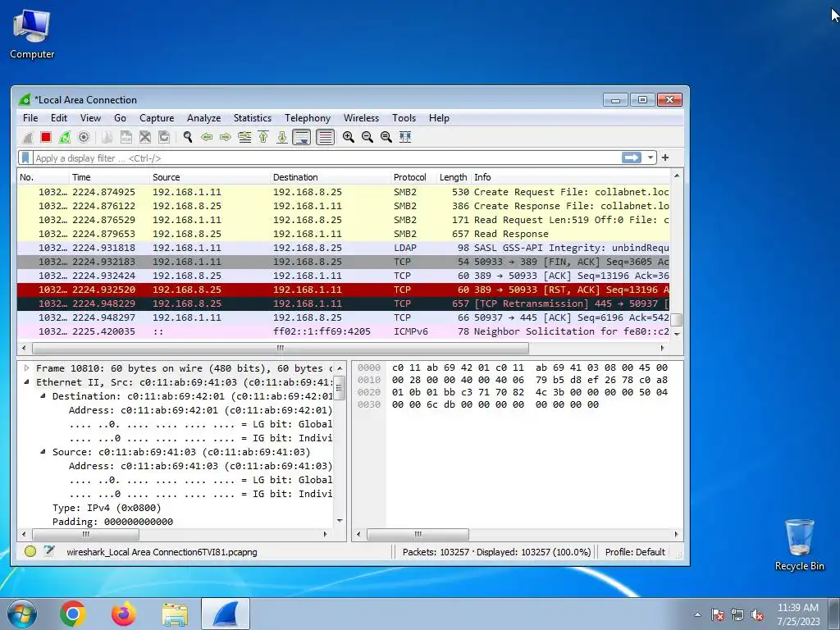This screenshot has width=840, height=630.
Task: Open the Tools menu
Action: [404, 118]
